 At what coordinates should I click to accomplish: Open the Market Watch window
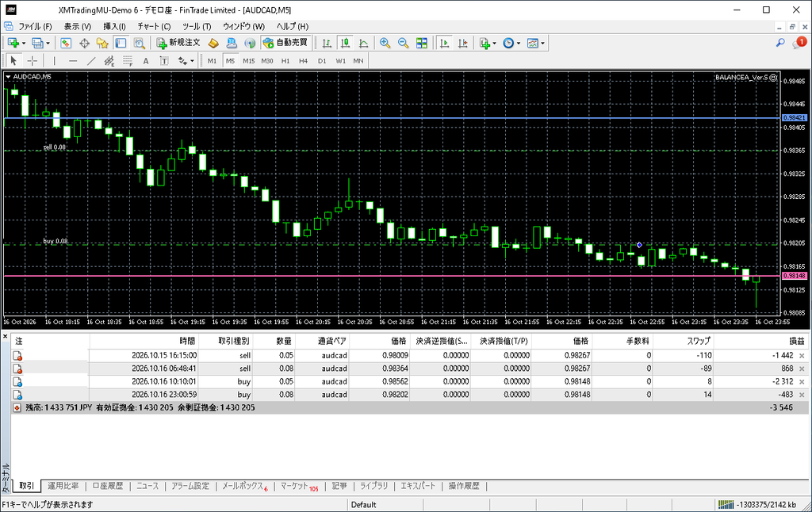click(66, 44)
